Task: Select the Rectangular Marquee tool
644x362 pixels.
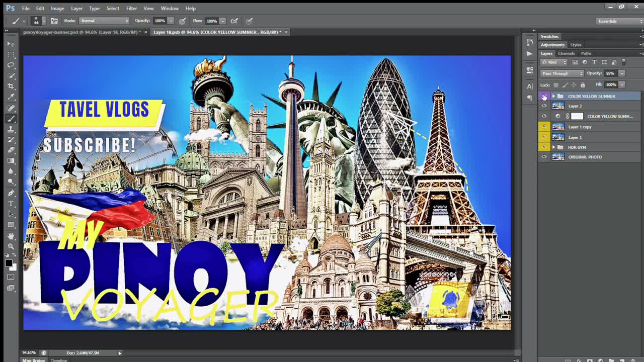Action: (x=11, y=54)
